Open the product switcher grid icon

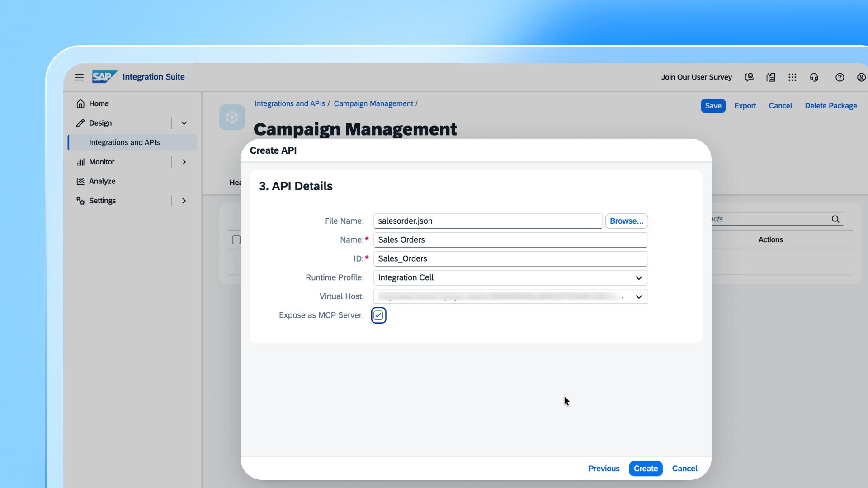[x=793, y=77]
